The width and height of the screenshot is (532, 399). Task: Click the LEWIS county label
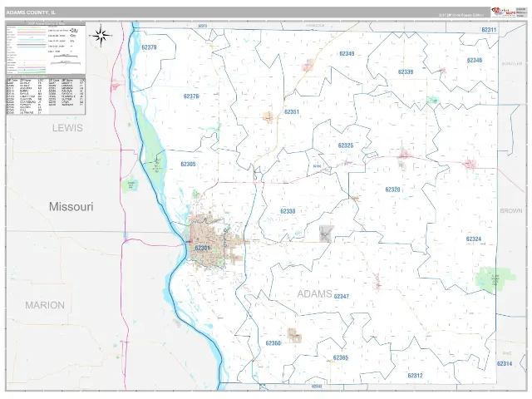(67, 128)
